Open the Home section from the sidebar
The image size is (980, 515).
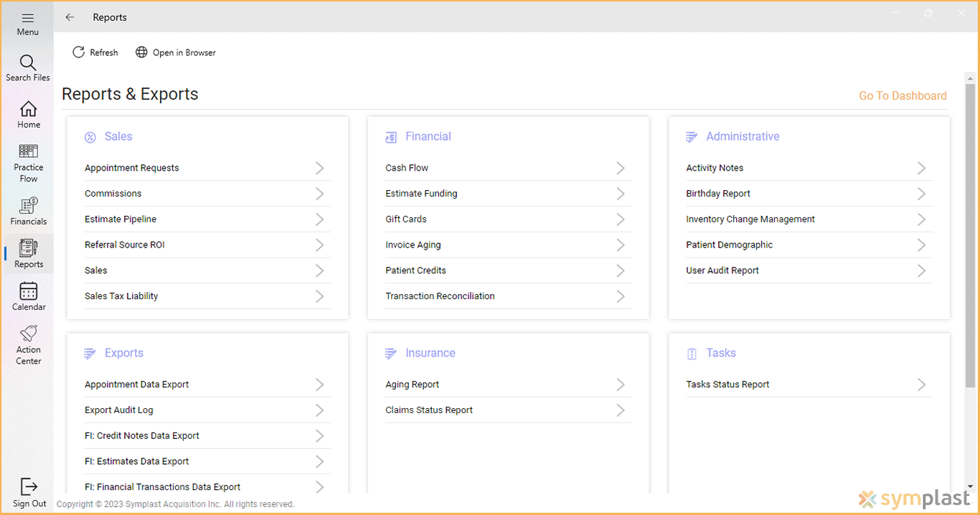28,113
